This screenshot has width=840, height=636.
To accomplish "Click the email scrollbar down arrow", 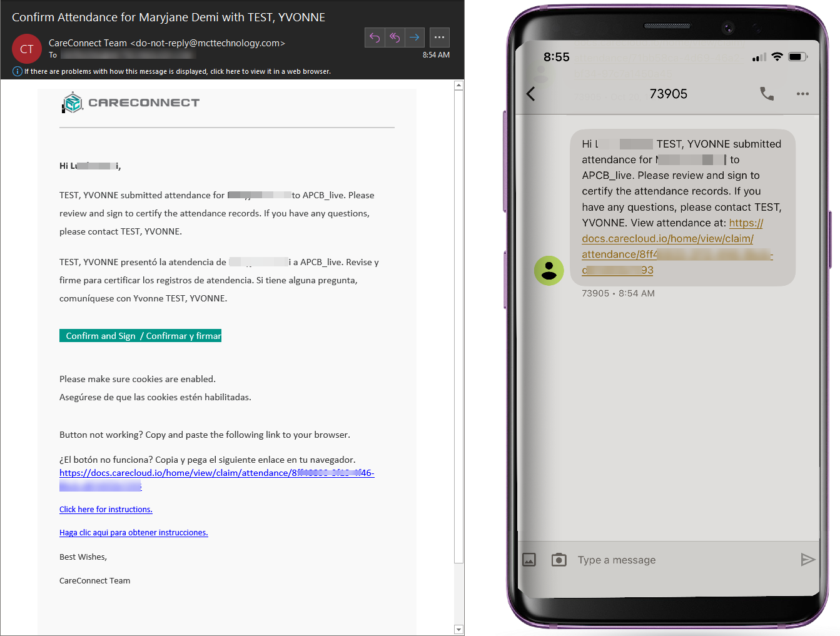I will (459, 630).
